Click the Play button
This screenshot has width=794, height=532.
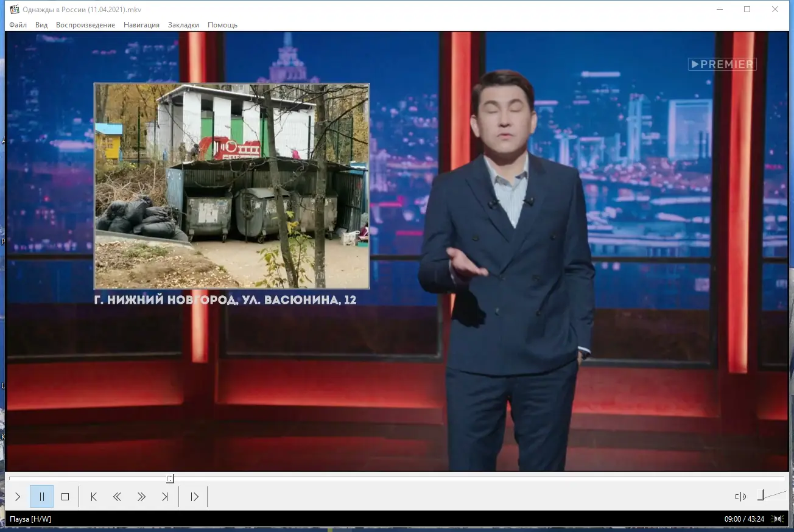coord(18,497)
